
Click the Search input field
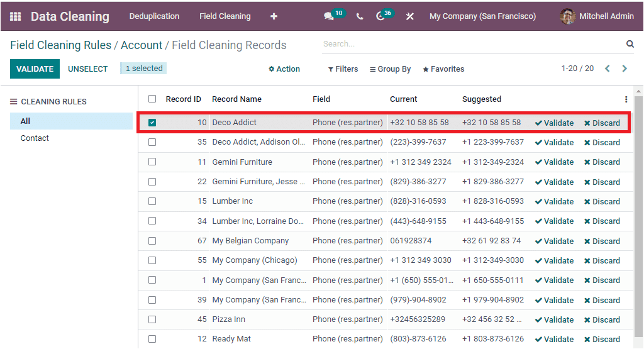tap(472, 44)
